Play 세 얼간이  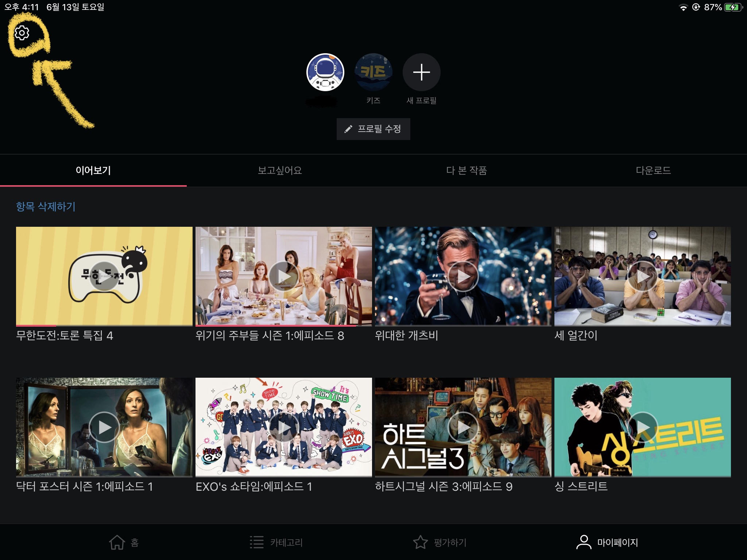coord(643,276)
